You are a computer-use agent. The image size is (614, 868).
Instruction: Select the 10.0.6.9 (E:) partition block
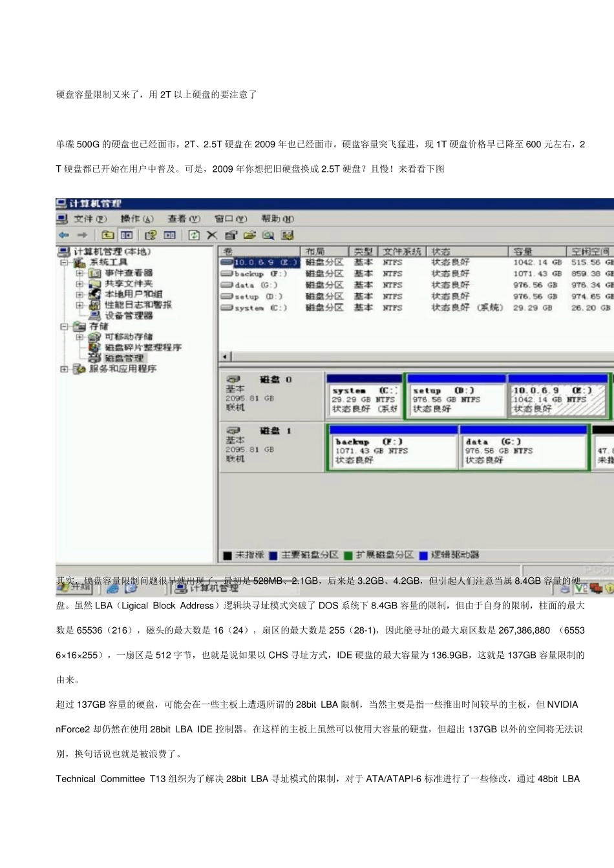pos(558,395)
